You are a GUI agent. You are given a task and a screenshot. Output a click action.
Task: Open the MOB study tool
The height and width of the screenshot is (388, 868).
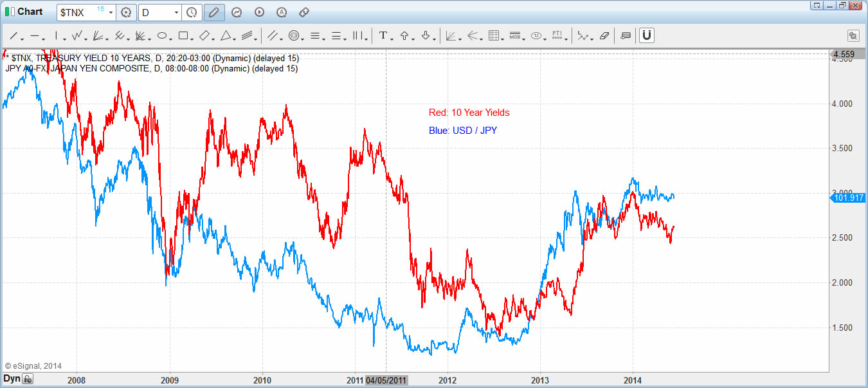pos(514,35)
